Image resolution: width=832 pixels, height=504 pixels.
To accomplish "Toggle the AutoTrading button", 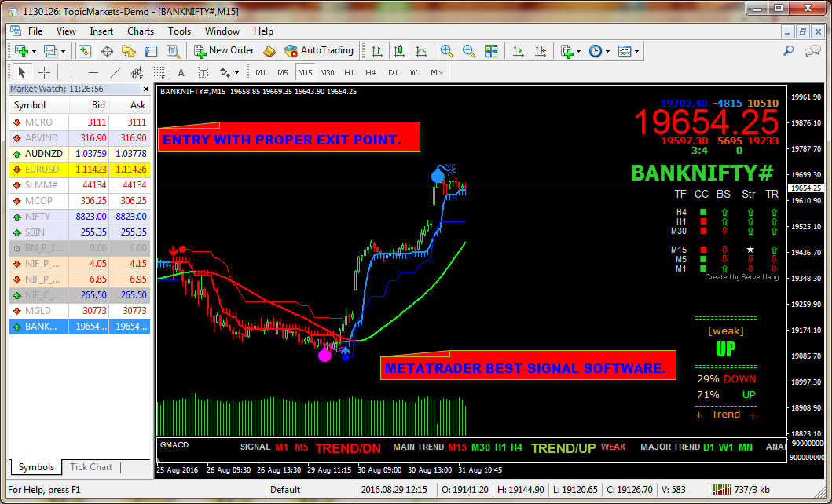I will [319, 51].
